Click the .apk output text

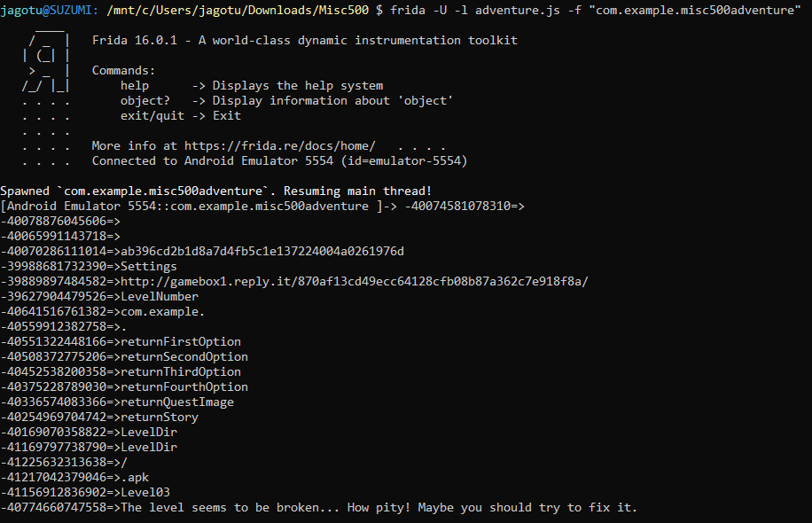135,477
